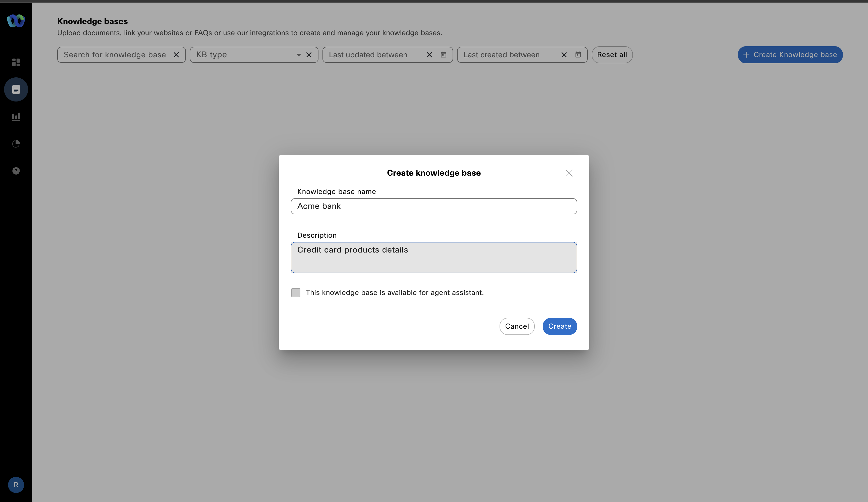This screenshot has height=502, width=868.
Task: Expand the KB type dropdown arrow
Action: point(299,55)
